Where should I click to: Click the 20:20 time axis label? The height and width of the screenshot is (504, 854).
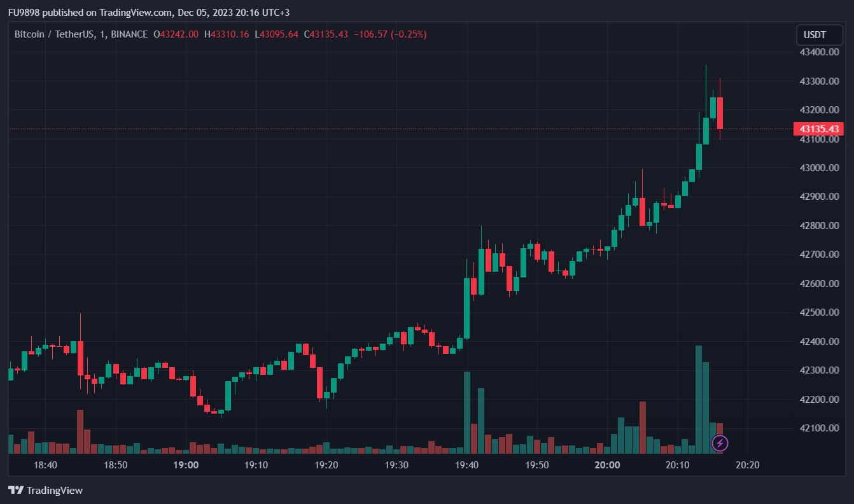[x=748, y=465]
